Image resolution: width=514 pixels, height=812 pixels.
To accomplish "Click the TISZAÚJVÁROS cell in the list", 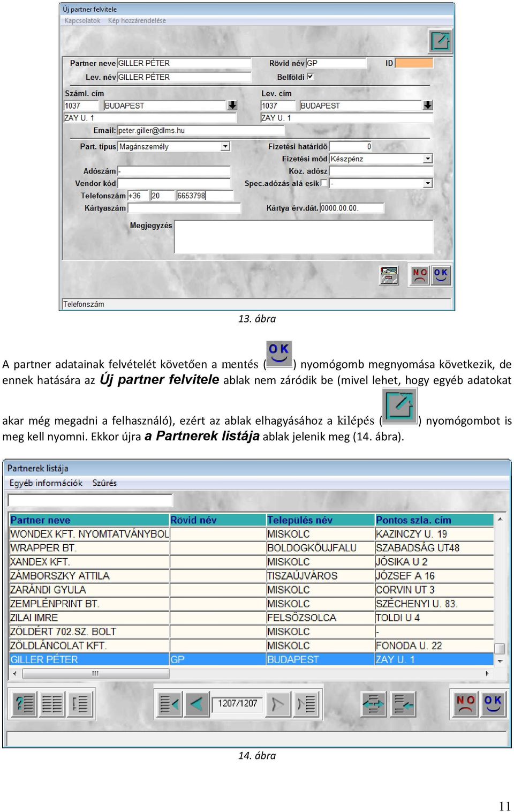I will pos(321,576).
